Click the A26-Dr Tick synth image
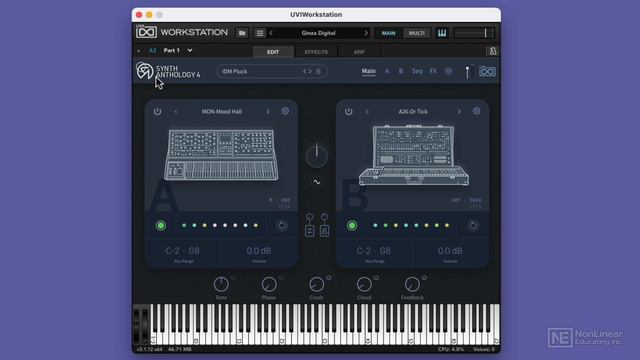 (413, 155)
